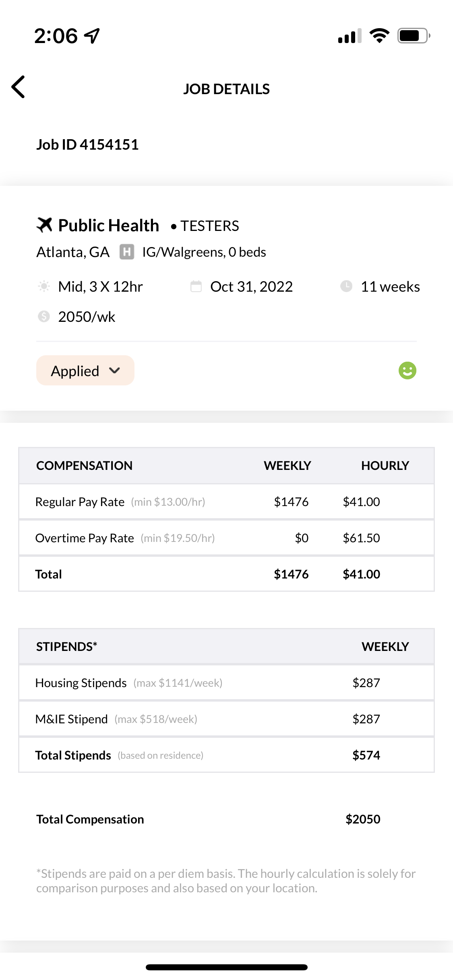The height and width of the screenshot is (980, 453).
Task: Tap the Housing Stipends row
Action: click(x=226, y=683)
